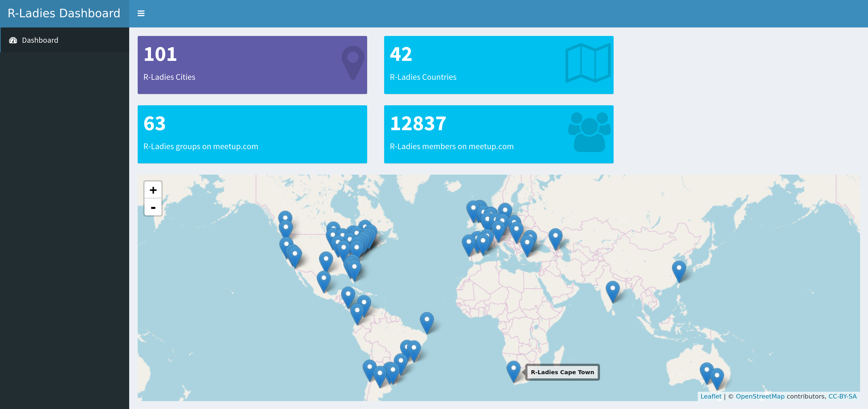Click the dashboard gauge icon in sidebar
Viewport: 868px width, 409px height.
13,40
